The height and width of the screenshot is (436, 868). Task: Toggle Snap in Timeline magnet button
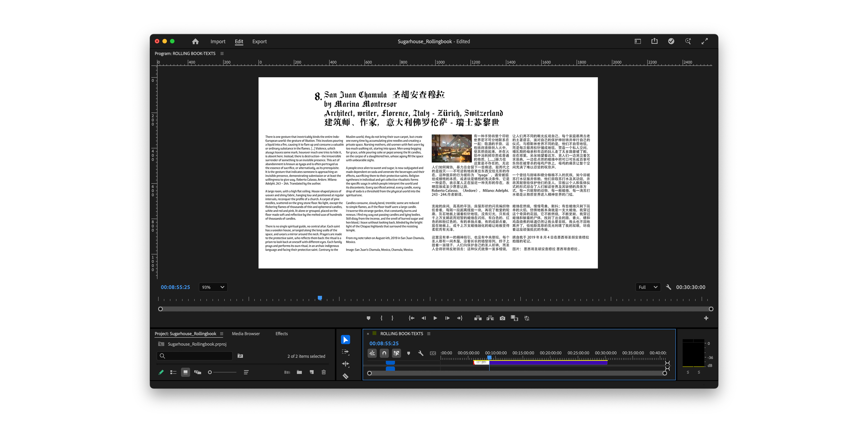384,353
